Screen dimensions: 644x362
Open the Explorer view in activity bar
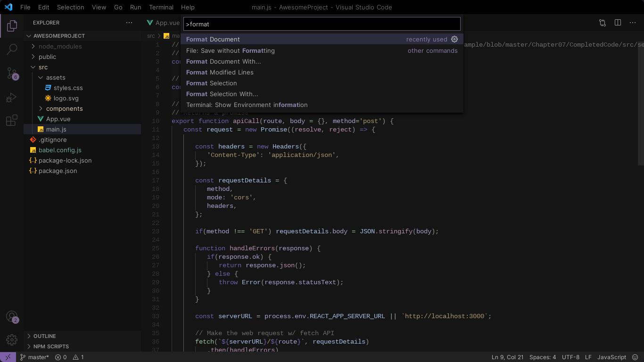(12, 26)
